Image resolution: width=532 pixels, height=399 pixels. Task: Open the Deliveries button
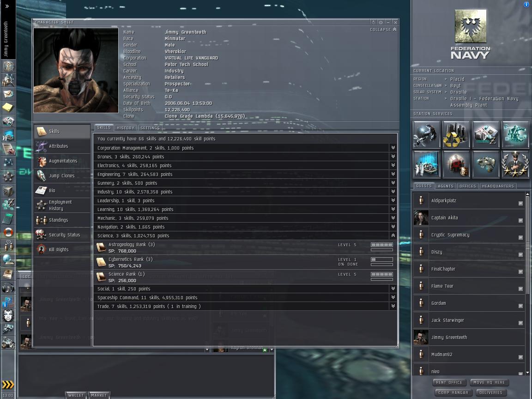tap(490, 393)
